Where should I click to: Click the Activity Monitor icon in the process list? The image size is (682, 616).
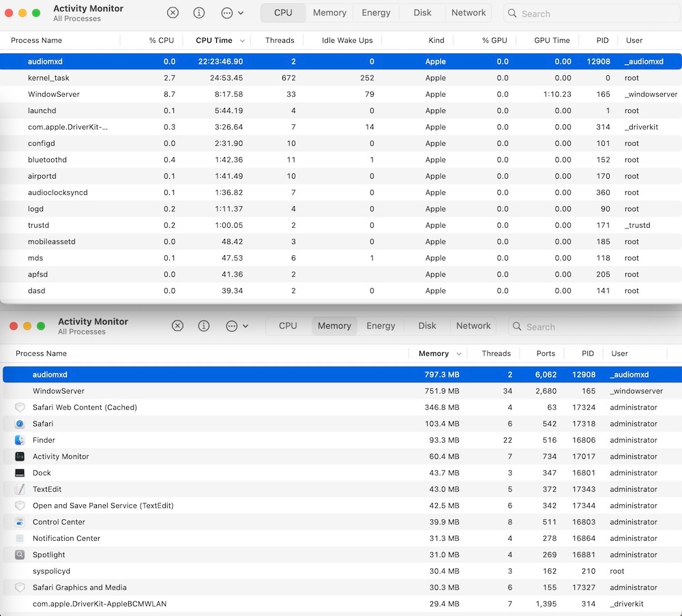click(x=20, y=456)
